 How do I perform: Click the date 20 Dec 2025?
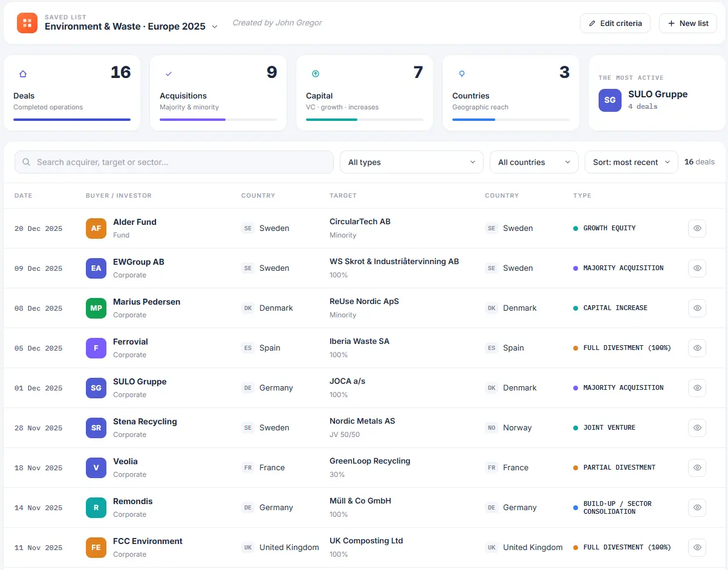39,228
